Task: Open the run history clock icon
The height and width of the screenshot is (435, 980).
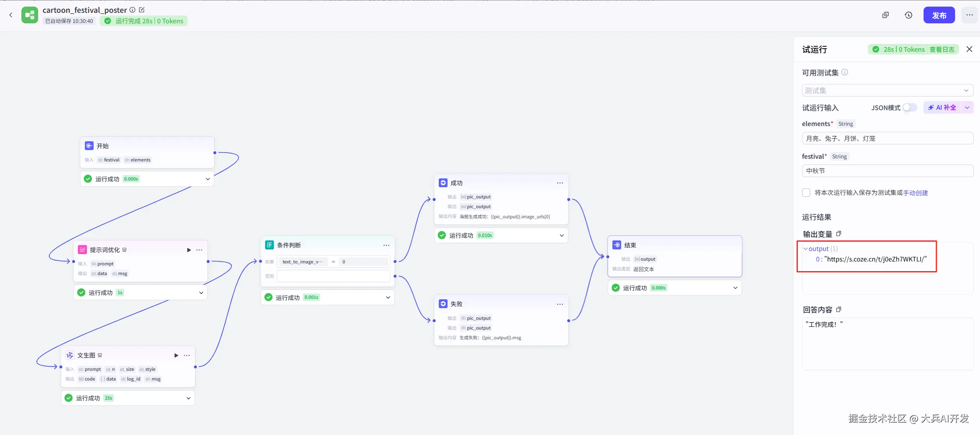Action: click(908, 15)
